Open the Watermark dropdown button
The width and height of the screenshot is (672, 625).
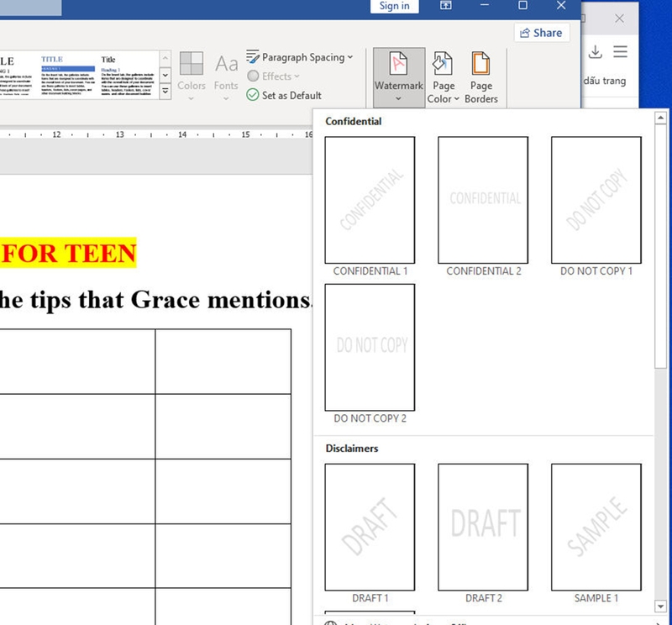[398, 76]
